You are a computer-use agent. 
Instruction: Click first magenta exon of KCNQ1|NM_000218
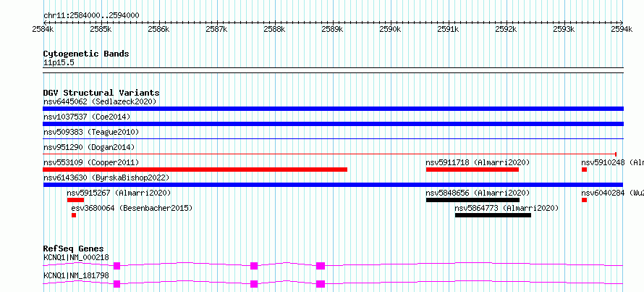click(x=116, y=266)
